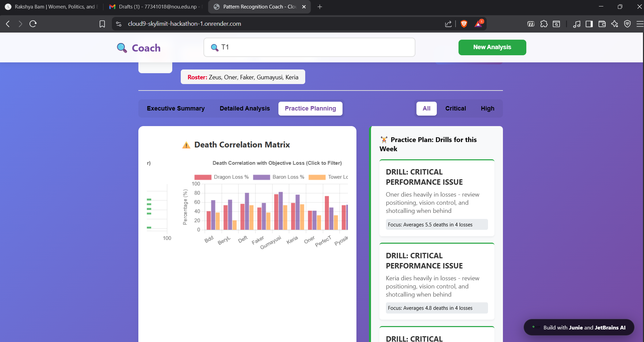Viewport: 644px width, 342px height.
Task: Toggle the Baron Loss % legend series
Action: point(278,177)
